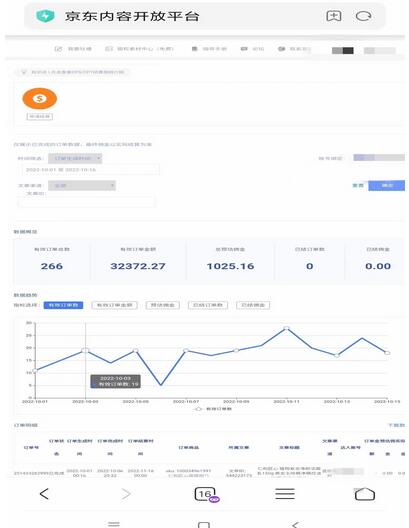Reload the 京东内容开放平台 page

[x=363, y=16]
